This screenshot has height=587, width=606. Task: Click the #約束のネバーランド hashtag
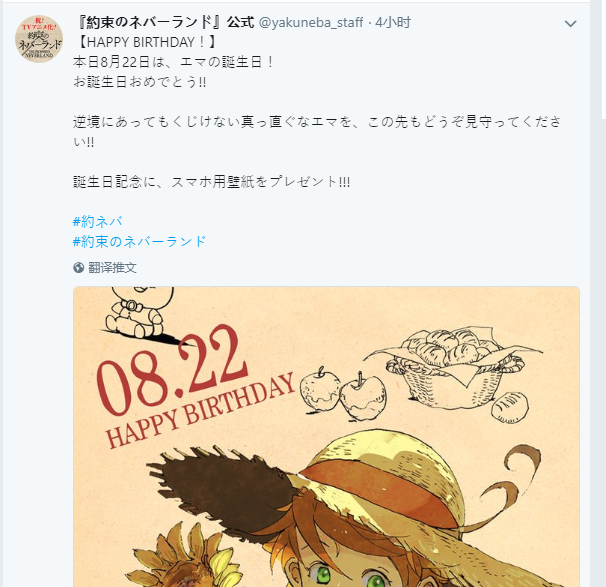(x=139, y=242)
